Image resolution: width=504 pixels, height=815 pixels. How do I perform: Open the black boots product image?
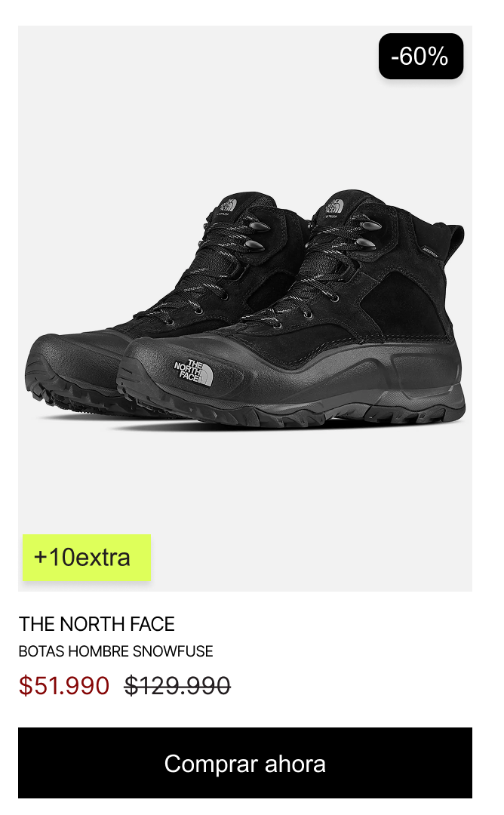(x=245, y=308)
